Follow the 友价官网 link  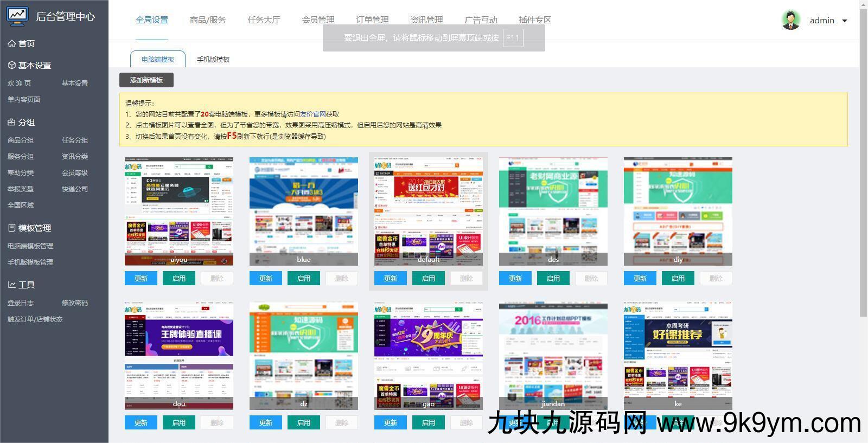[x=313, y=114]
